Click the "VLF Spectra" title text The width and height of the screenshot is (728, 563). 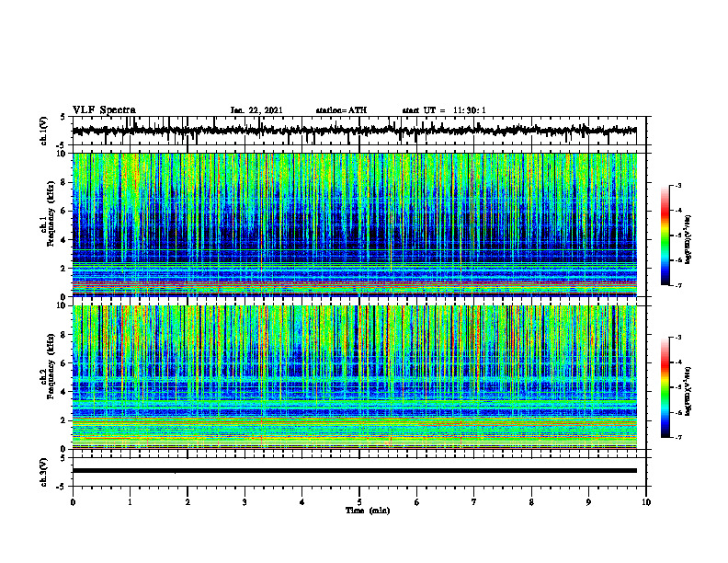coord(104,110)
